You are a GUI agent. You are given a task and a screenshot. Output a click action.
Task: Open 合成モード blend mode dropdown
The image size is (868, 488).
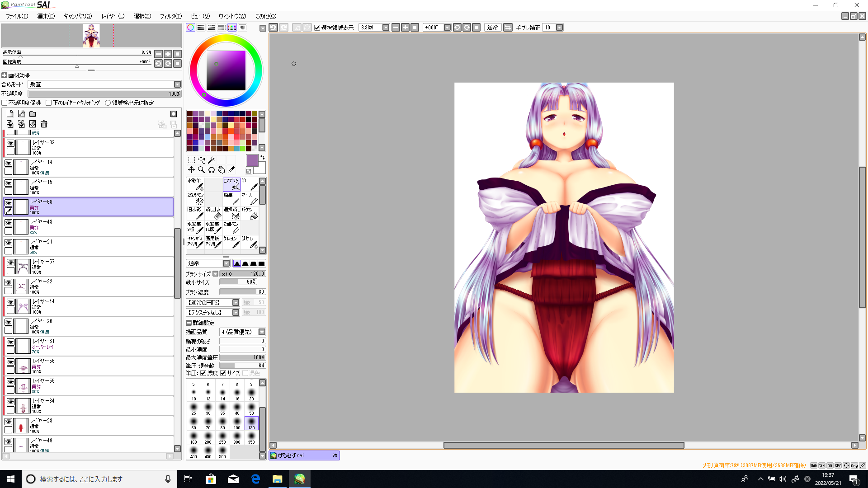point(177,84)
